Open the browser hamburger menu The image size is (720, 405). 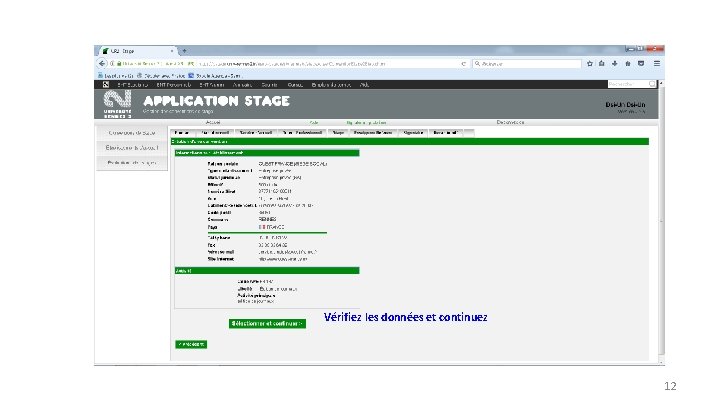pyautogui.click(x=657, y=64)
